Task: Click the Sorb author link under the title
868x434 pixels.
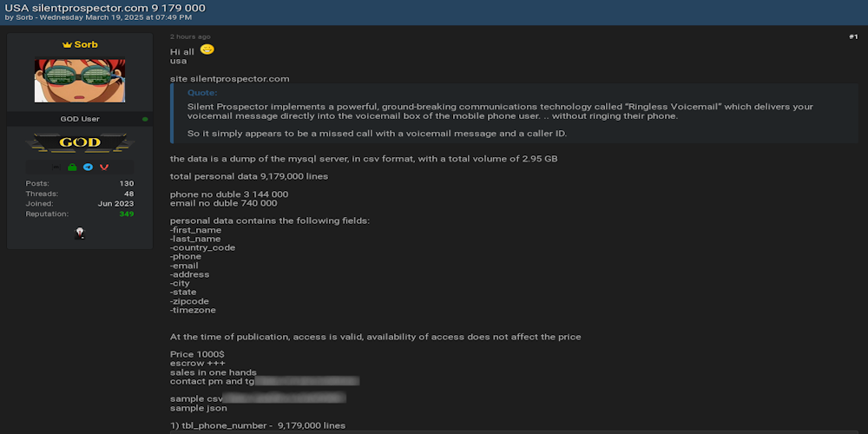Action: click(x=24, y=17)
